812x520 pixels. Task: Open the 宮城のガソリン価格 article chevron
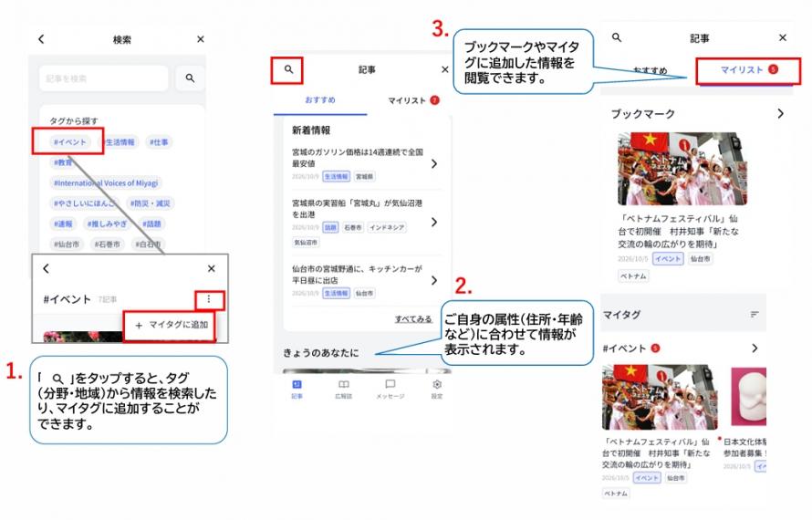click(x=434, y=163)
